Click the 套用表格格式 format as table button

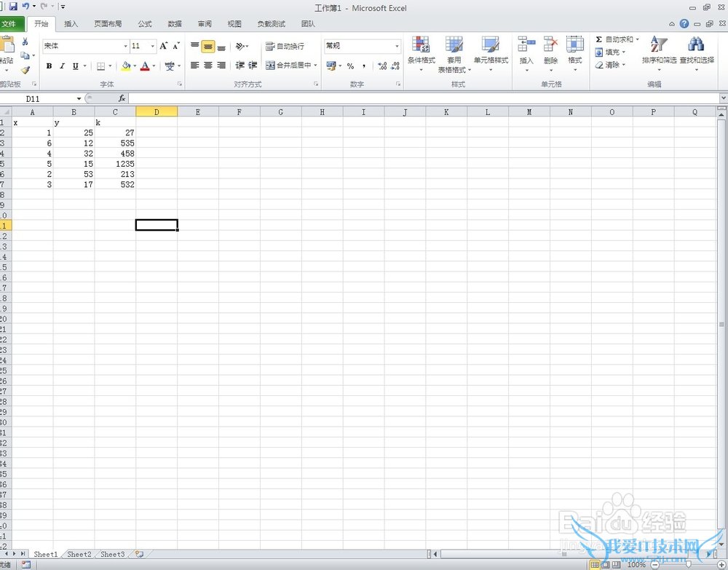(454, 55)
